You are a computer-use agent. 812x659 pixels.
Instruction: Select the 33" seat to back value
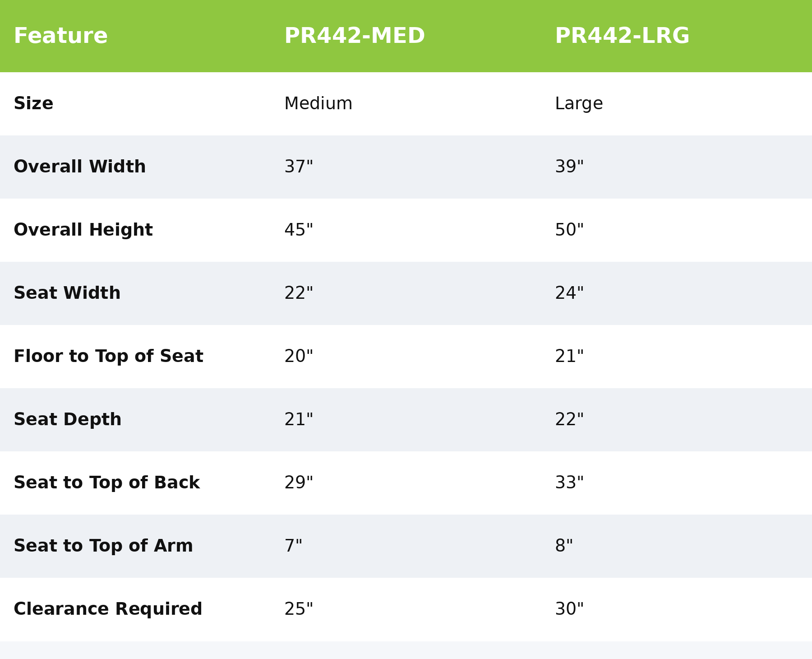[x=569, y=483]
